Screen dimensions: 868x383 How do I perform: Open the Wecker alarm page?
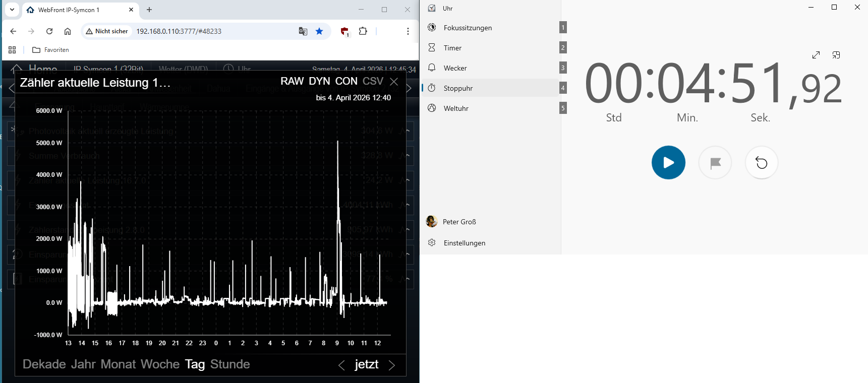[x=455, y=68]
